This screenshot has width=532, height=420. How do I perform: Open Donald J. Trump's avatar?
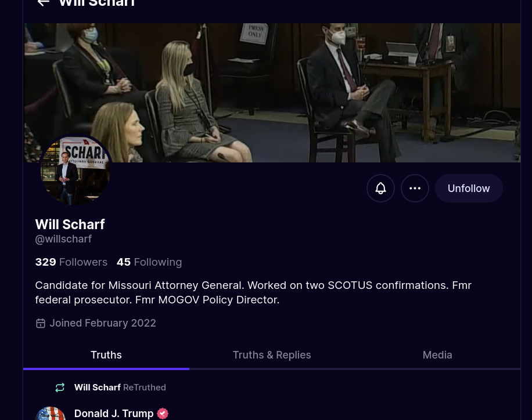pos(50,414)
